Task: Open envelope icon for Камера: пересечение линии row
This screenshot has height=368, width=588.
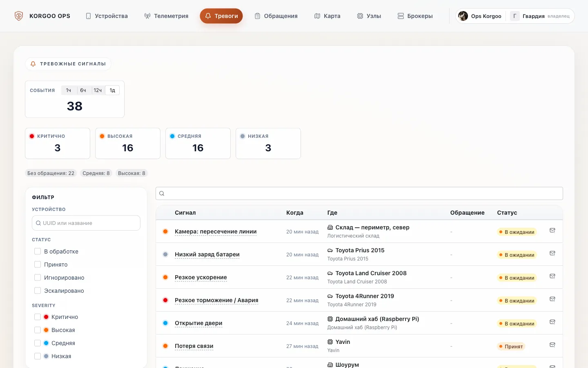Action: (x=552, y=231)
